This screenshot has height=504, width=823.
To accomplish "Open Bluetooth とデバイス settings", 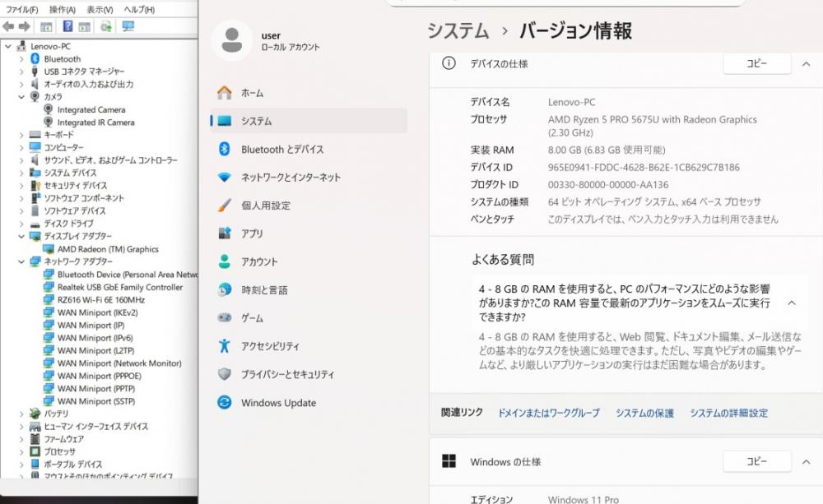I will coord(309,150).
